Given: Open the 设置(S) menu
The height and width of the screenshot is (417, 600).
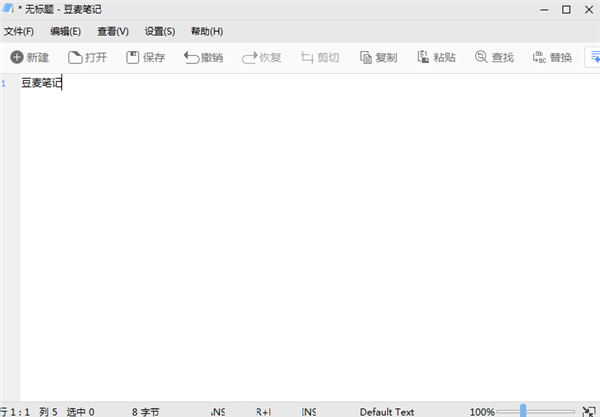Looking at the screenshot, I should 160,31.
